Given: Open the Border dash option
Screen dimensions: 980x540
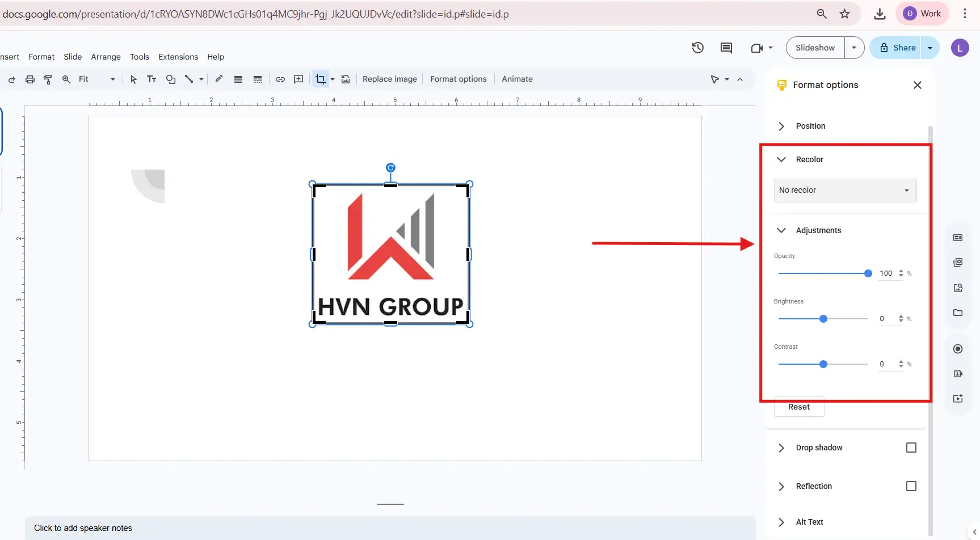Looking at the screenshot, I should point(258,79).
